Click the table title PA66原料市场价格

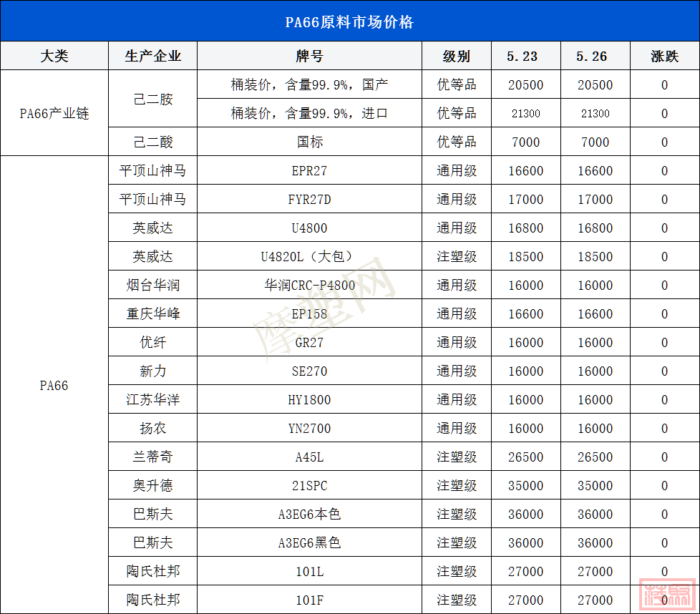pyautogui.click(x=349, y=22)
